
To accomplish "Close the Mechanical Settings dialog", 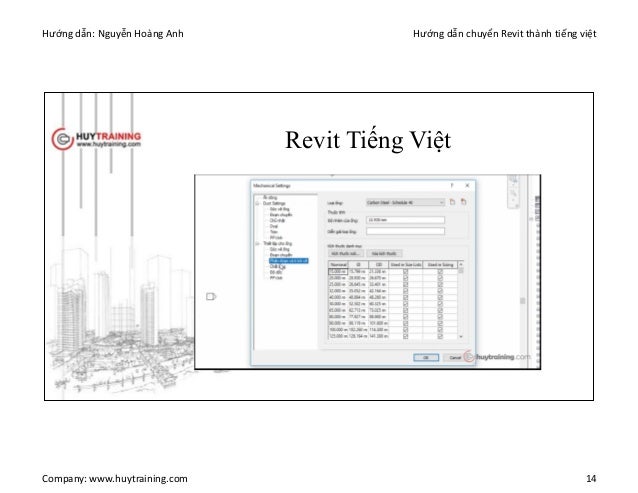I will tap(467, 185).
